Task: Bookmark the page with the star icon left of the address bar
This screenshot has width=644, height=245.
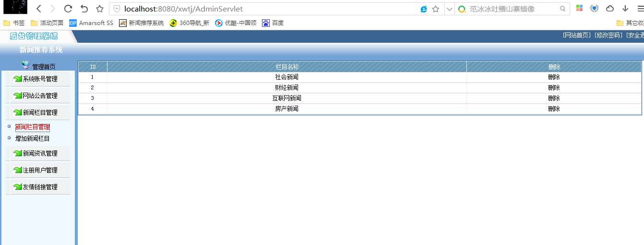Action: pos(99,9)
